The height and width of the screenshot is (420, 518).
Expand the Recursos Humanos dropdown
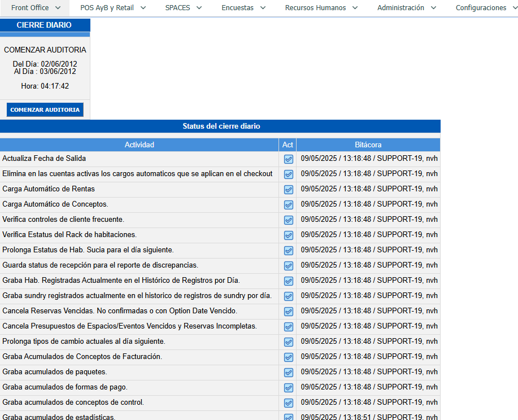(x=321, y=8)
